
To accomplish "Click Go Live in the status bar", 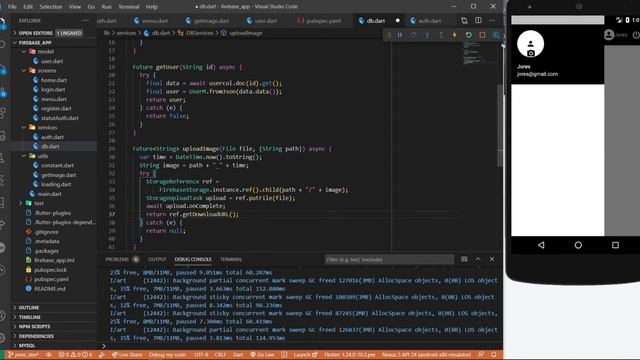I will click(262, 355).
